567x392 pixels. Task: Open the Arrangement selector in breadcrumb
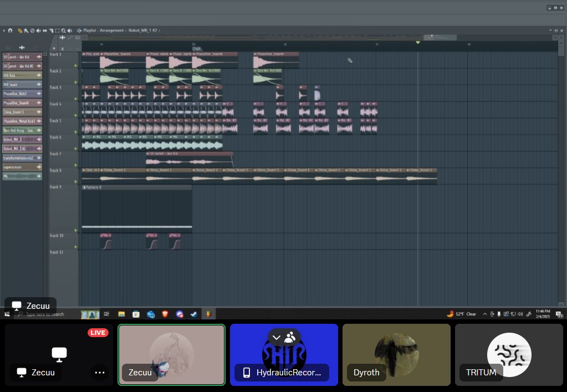(x=112, y=30)
